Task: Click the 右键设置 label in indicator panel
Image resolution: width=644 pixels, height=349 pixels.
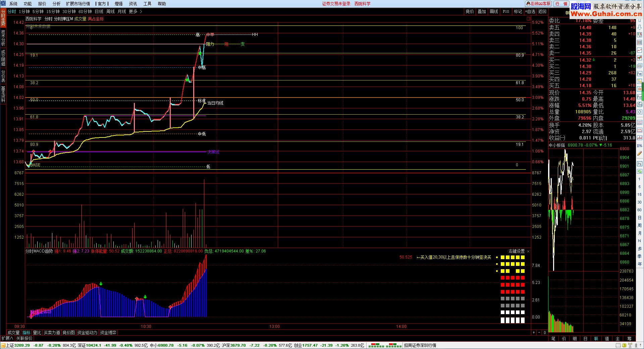Action: click(517, 251)
